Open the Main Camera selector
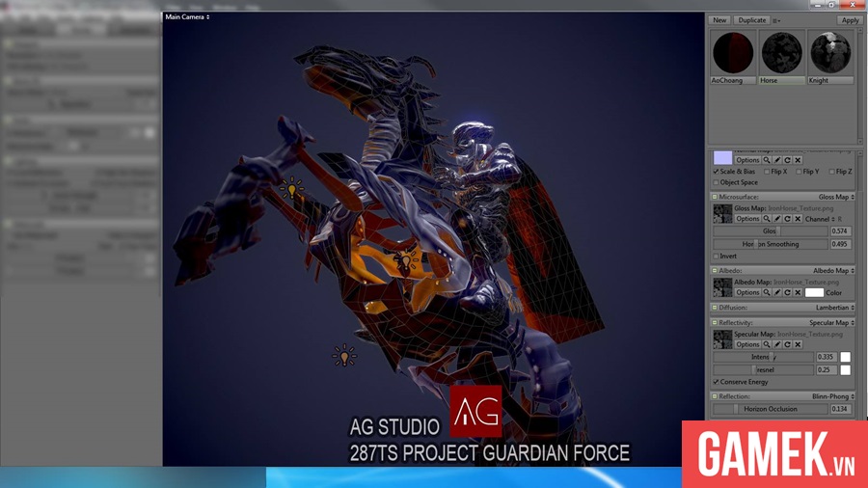The image size is (868, 488). pos(187,17)
